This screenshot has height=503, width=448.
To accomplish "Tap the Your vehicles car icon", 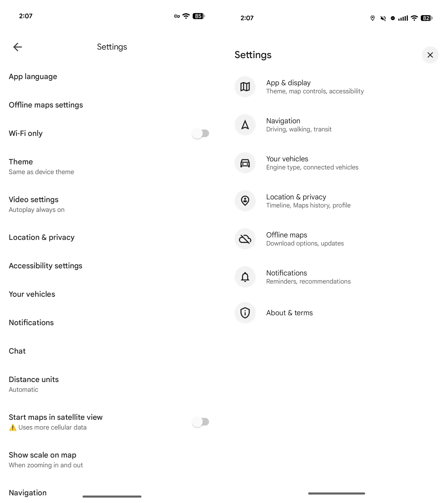I will pos(245,163).
